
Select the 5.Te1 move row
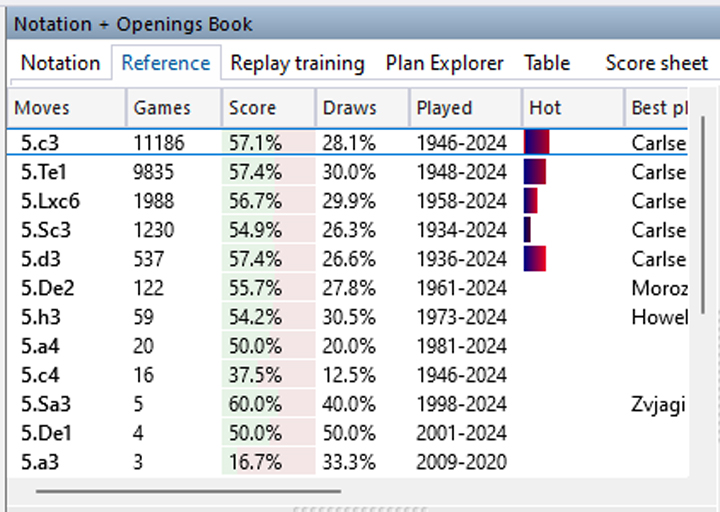[x=41, y=172]
